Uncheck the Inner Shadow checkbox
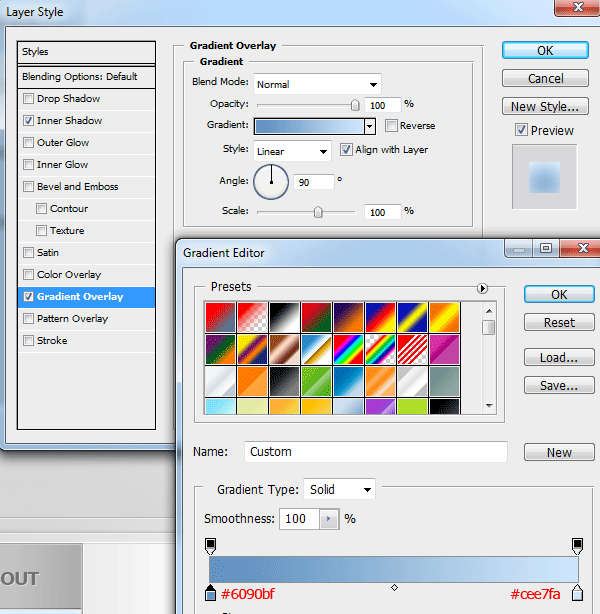The width and height of the screenshot is (600, 614). [x=28, y=120]
